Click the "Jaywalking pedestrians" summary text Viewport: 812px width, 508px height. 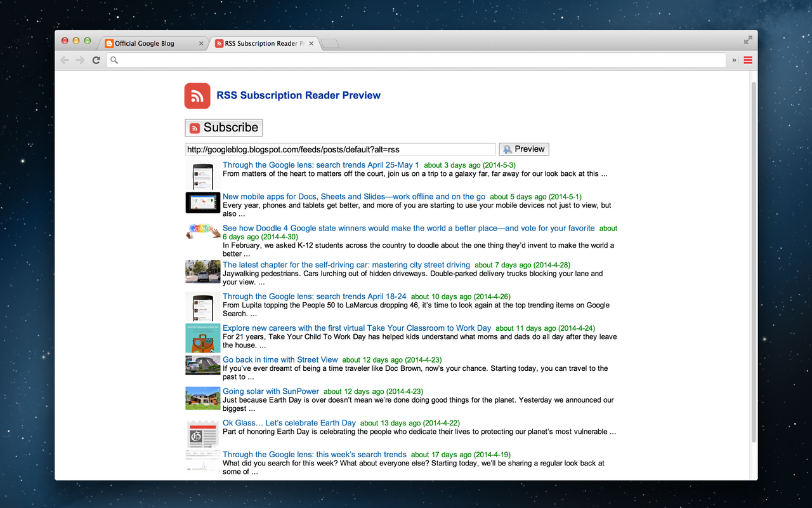[x=413, y=278]
